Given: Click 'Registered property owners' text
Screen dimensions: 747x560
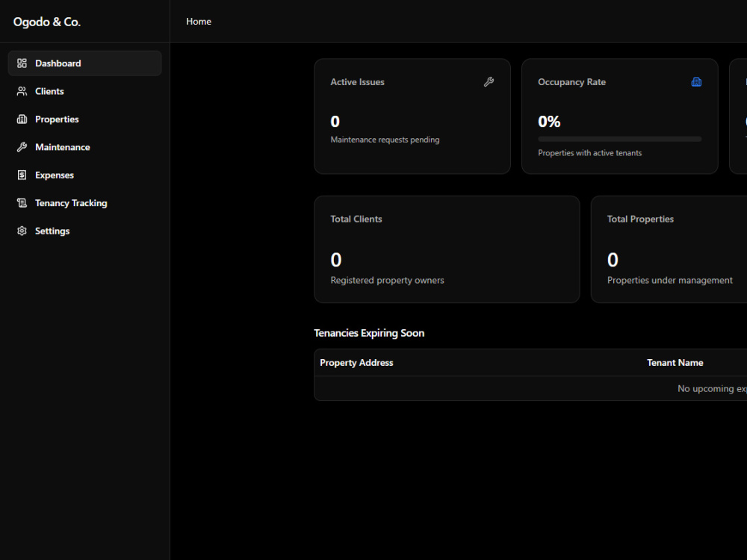Looking at the screenshot, I should (x=387, y=281).
